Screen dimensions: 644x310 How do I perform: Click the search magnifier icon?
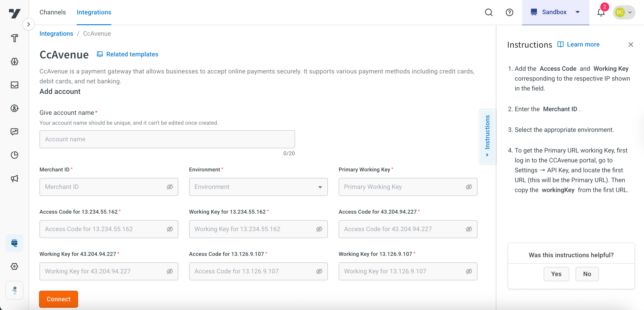(x=488, y=12)
